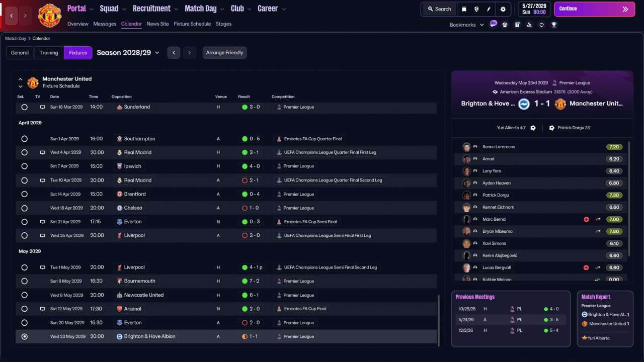Click the Manchester United badge in the match summary

[x=560, y=104]
